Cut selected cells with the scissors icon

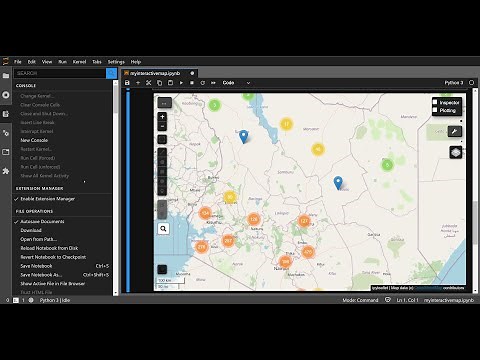pyautogui.click(x=149, y=83)
